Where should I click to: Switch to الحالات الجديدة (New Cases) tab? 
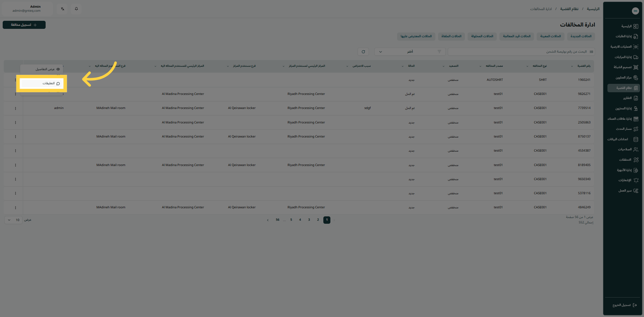[581, 36]
